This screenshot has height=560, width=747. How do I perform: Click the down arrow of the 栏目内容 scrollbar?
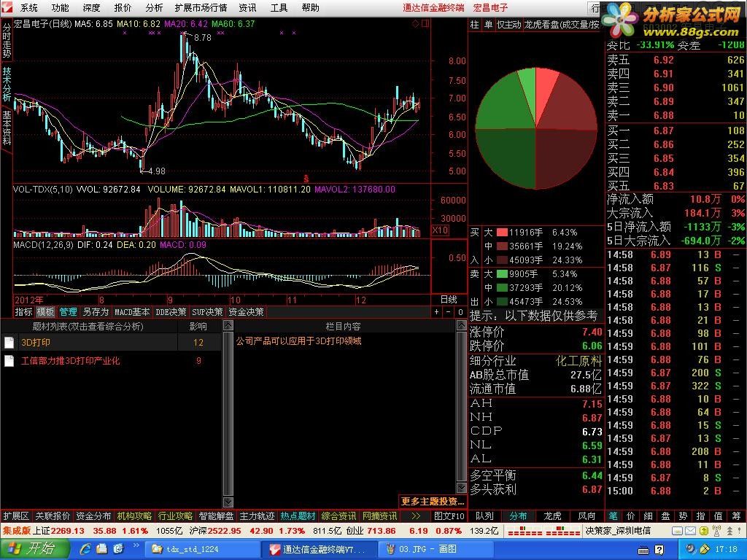pos(461,488)
